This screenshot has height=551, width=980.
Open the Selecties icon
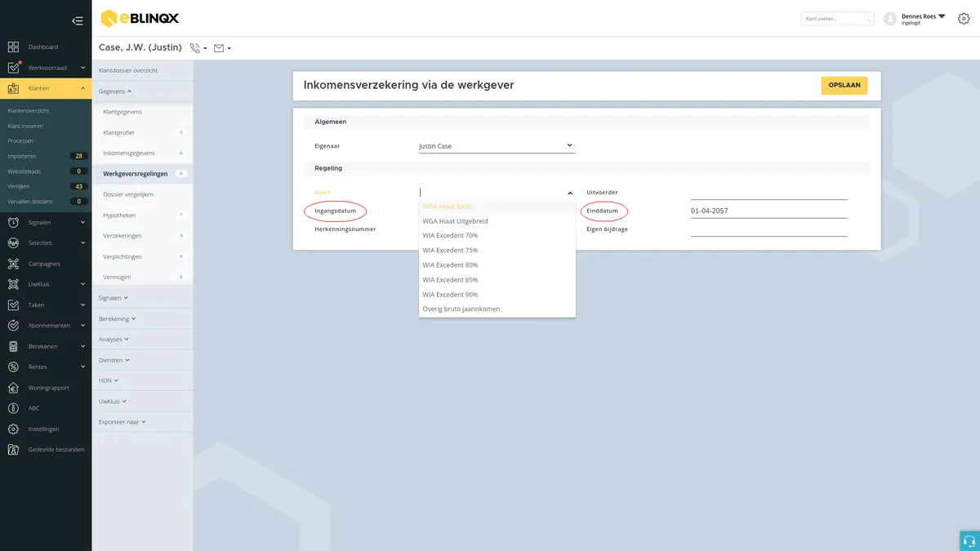(13, 242)
